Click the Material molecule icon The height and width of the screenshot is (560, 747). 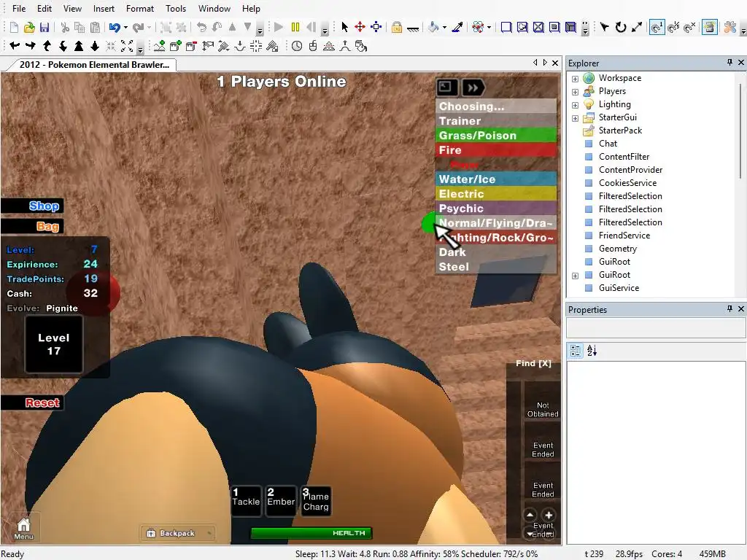478,27
